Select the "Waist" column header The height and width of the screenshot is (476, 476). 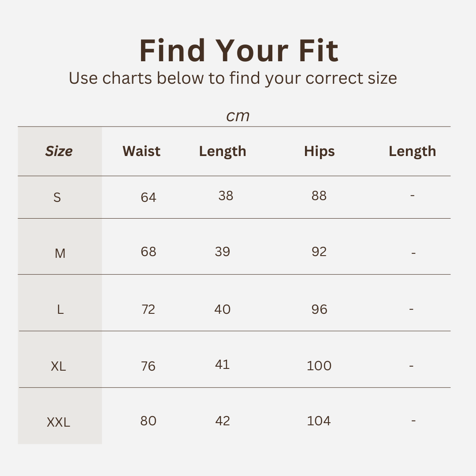pyautogui.click(x=141, y=151)
